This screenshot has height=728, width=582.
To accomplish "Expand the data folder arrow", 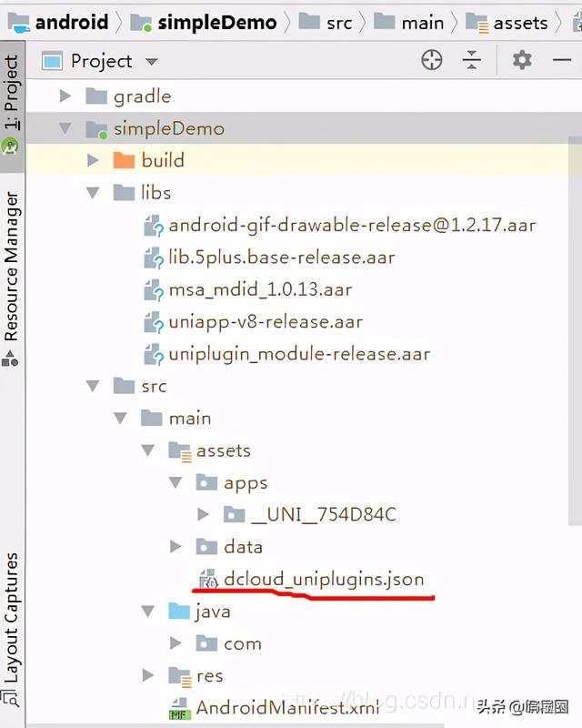I will 176,547.
